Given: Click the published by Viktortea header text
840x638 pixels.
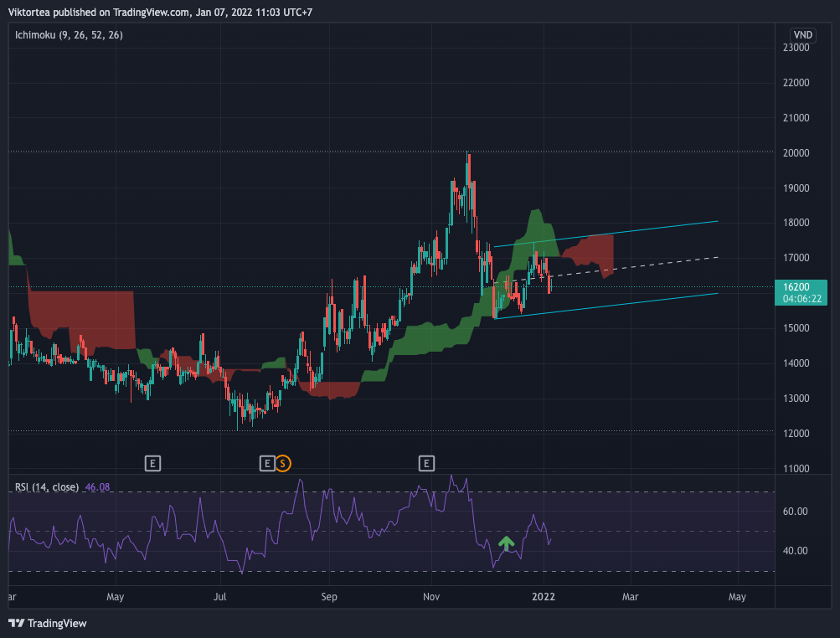Looking at the screenshot, I should [160, 12].
